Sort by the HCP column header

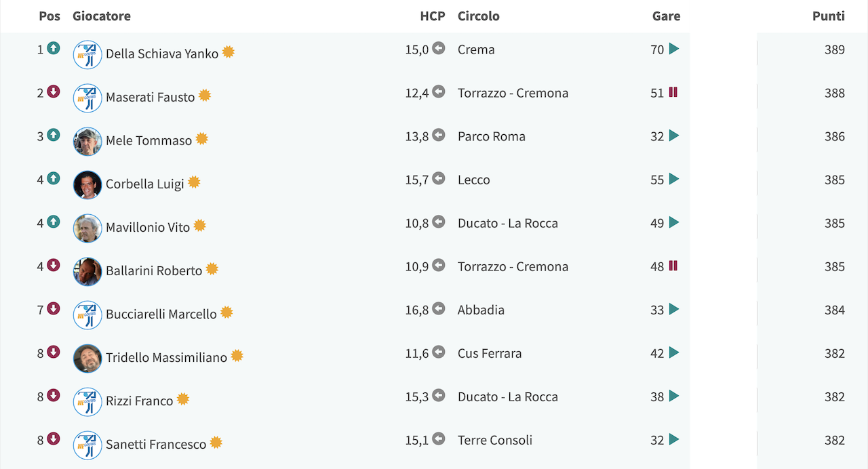coord(433,16)
